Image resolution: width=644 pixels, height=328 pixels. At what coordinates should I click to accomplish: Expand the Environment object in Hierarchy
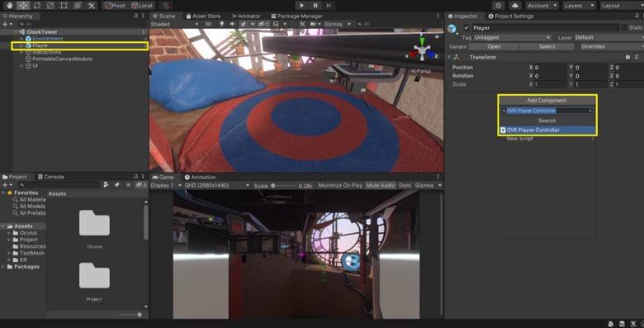click(x=21, y=39)
